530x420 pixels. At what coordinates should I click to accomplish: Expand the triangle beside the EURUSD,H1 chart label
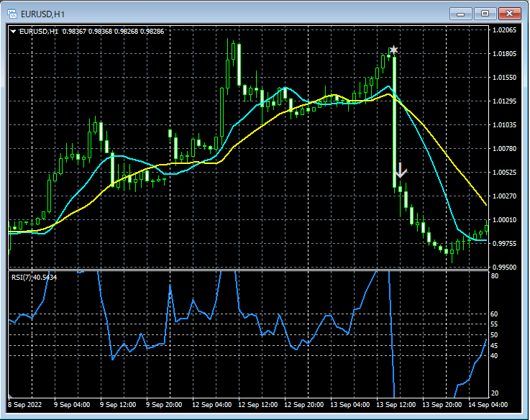[x=13, y=32]
